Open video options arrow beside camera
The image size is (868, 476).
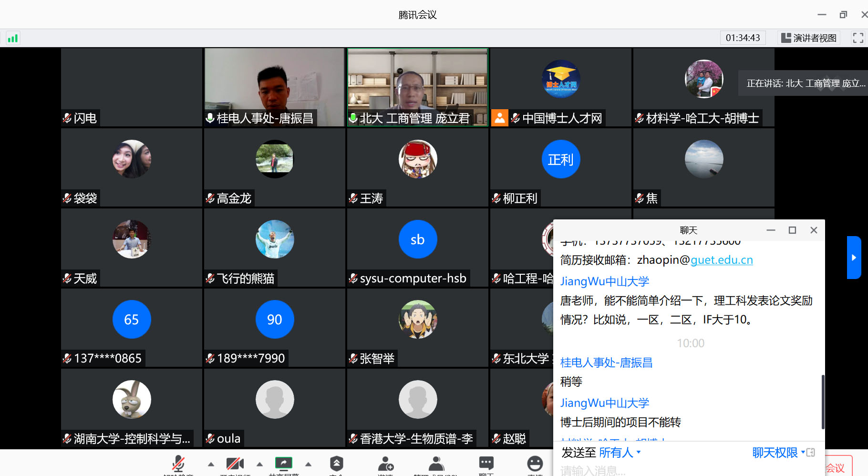click(x=259, y=464)
